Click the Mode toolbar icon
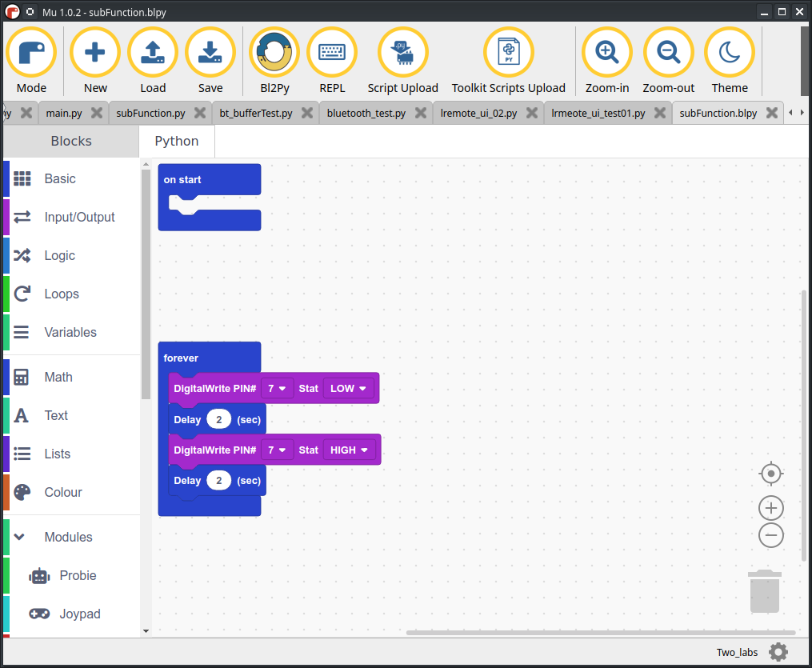812x668 pixels. (x=31, y=52)
